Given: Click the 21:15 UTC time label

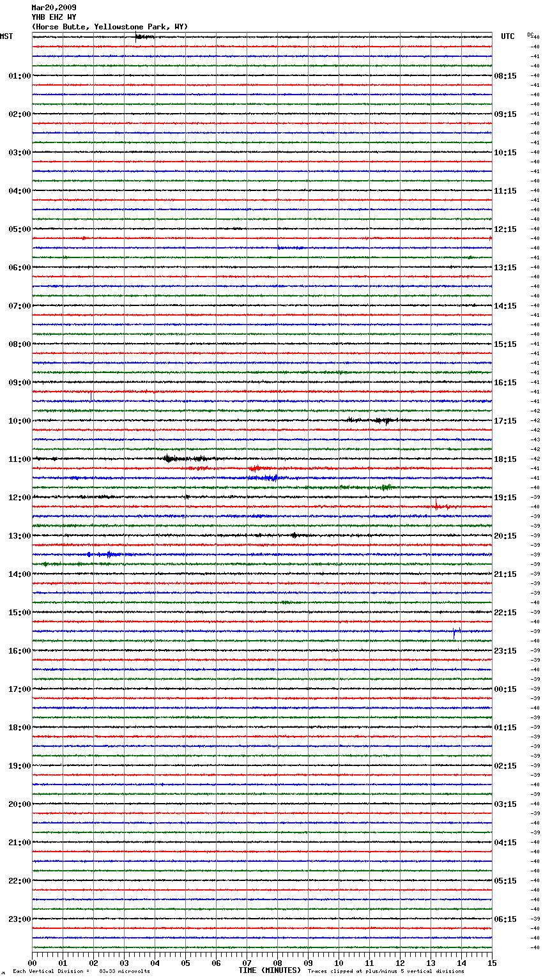Looking at the screenshot, I should click(505, 574).
